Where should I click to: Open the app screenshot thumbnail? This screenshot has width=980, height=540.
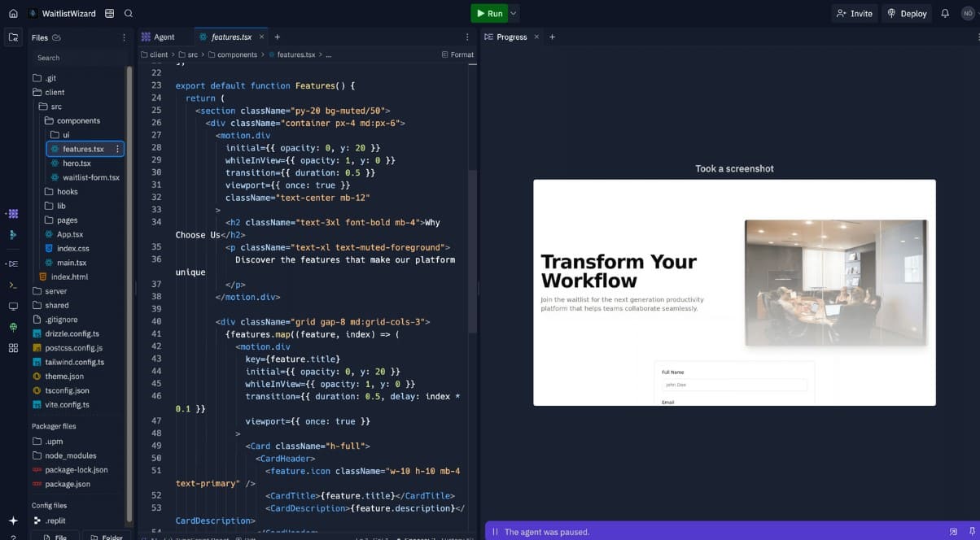click(x=734, y=292)
